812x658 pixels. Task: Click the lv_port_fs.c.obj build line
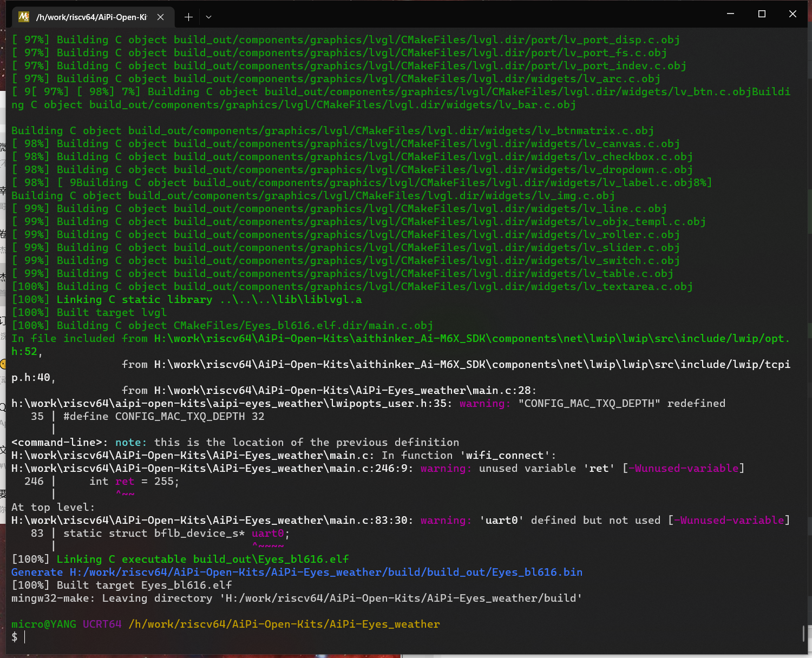pyautogui.click(x=339, y=52)
